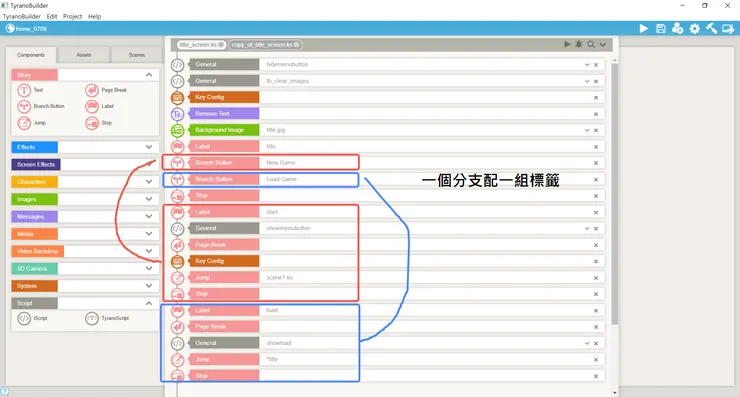
Task: Switch to copy_of_title_screen.ks scene tab
Action: [x=265, y=45]
